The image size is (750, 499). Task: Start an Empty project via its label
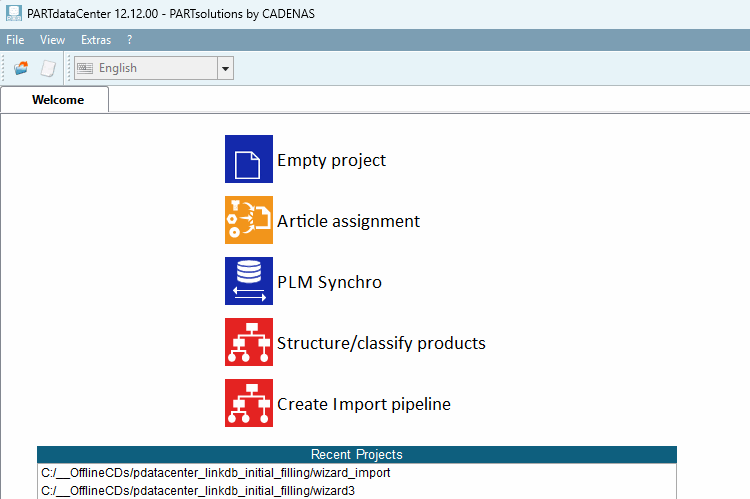[331, 160]
